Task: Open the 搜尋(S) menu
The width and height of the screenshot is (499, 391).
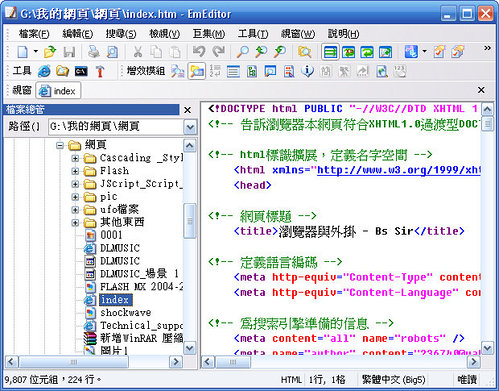Action: 121,34
